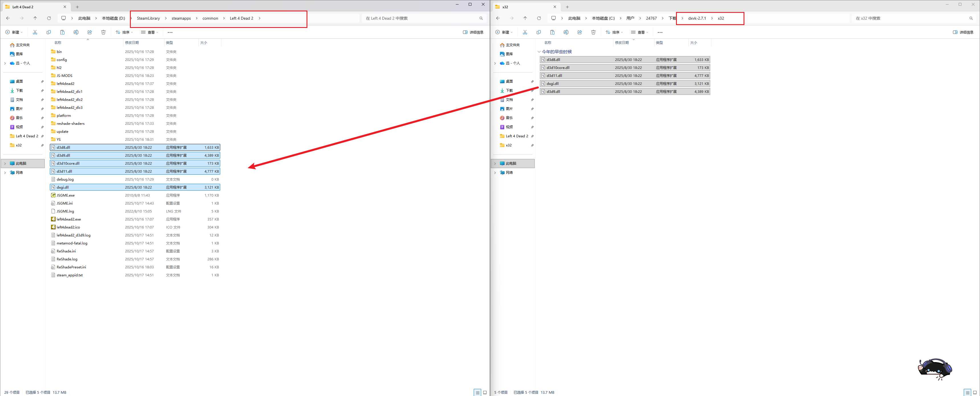Viewport: 980px width, 396px height.
Task: Switch to details list view in right window
Action: [967, 392]
